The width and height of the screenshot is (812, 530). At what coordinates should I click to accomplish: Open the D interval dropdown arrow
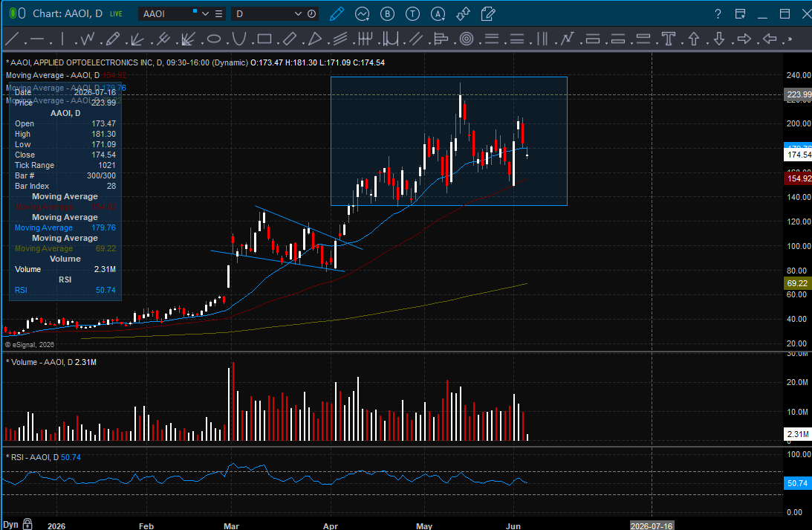[x=298, y=14]
